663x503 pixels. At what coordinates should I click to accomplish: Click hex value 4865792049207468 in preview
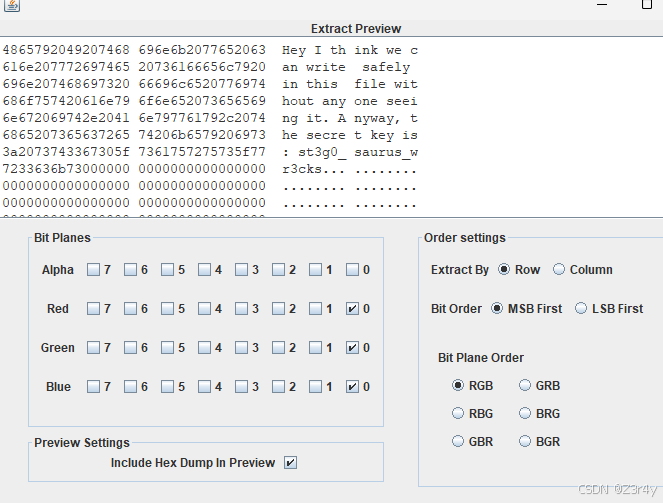click(x=66, y=50)
